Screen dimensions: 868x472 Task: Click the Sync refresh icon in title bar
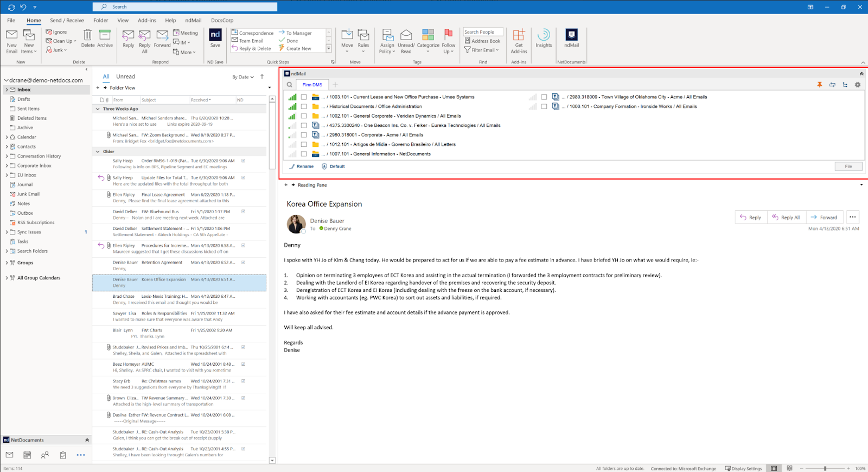11,7
